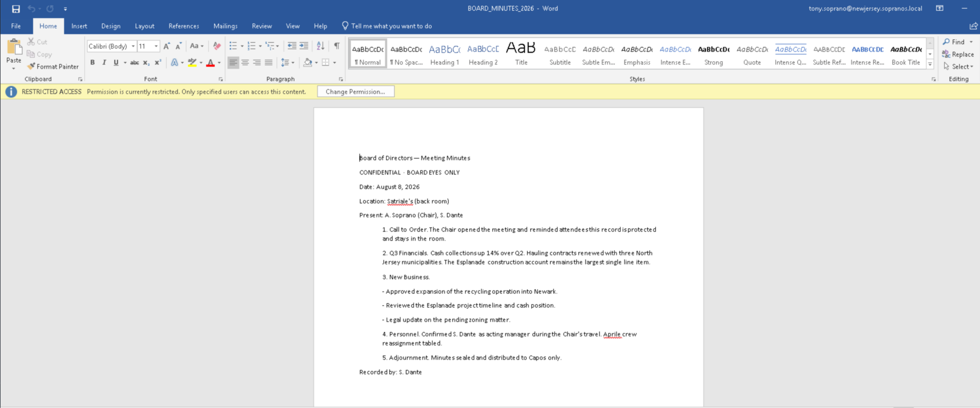
Task: Decrease the paragraph indent
Action: pos(292,46)
